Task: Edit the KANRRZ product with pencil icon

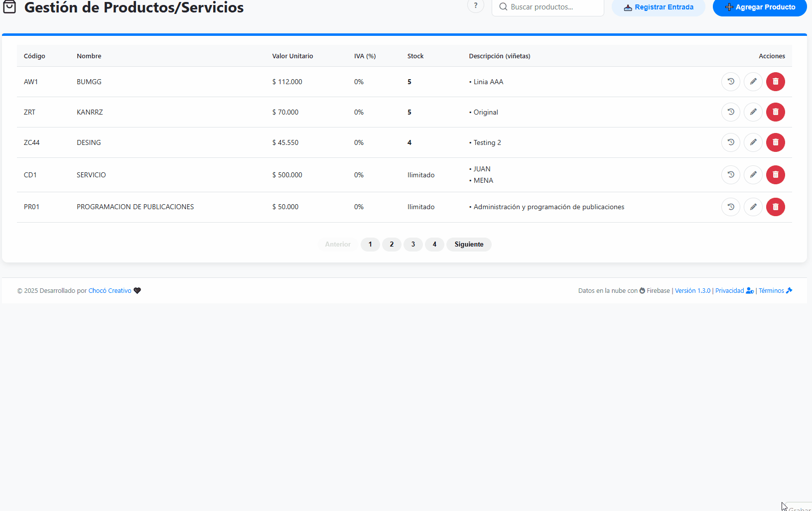Action: pyautogui.click(x=753, y=112)
